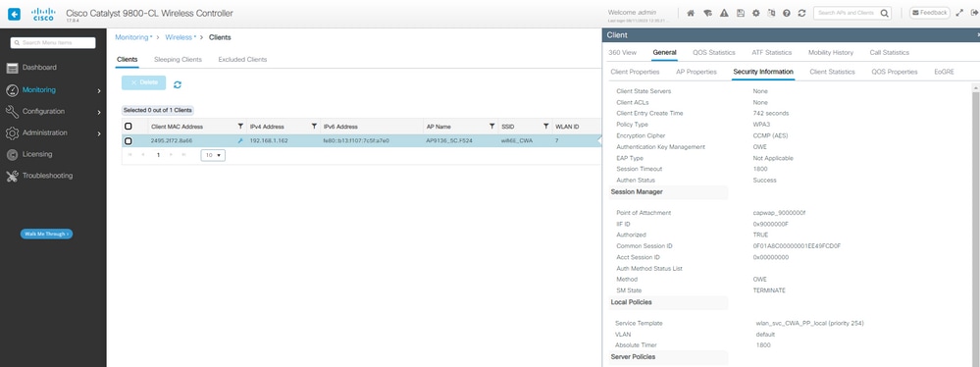
Task: Open the QOS Properties sub-tab
Action: (895, 72)
